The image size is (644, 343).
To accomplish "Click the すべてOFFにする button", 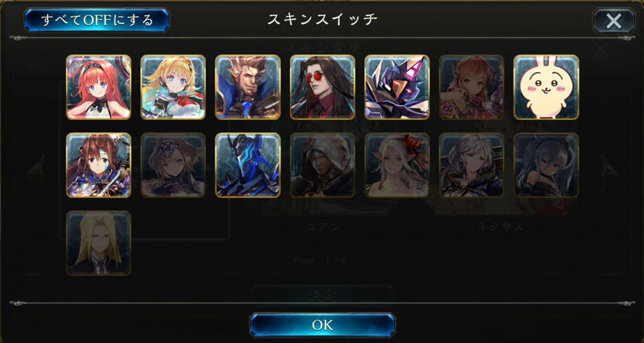I will pyautogui.click(x=97, y=20).
